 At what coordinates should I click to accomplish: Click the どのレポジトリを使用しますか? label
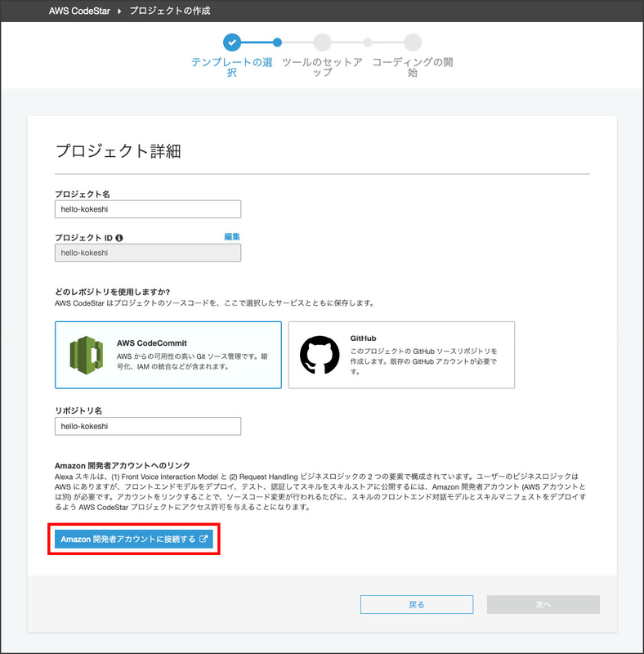pyautogui.click(x=112, y=292)
